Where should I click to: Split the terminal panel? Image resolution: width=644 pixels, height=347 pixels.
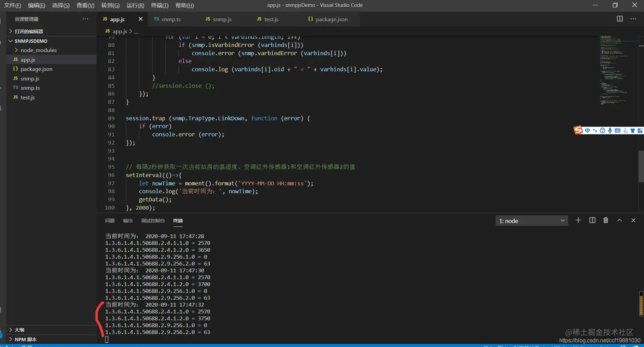point(592,220)
